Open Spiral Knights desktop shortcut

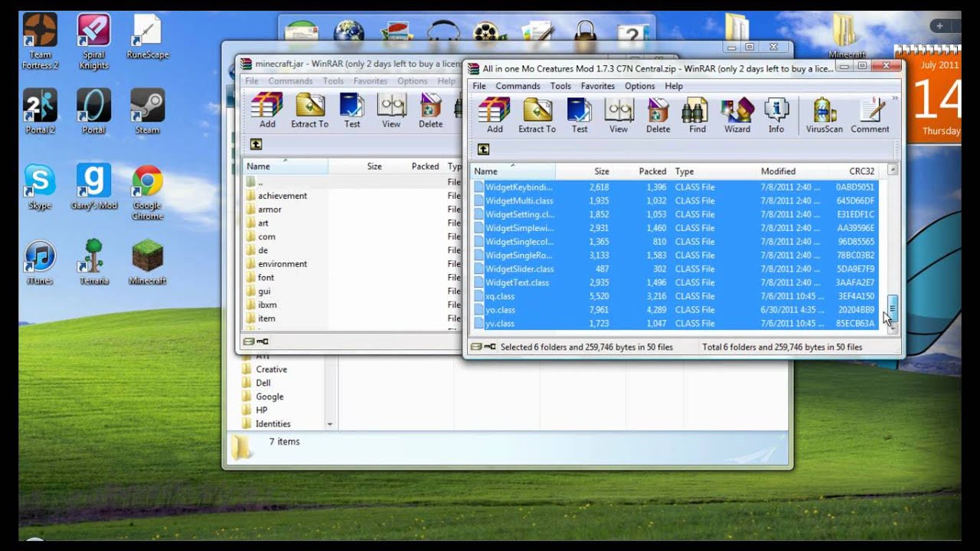coord(93,42)
